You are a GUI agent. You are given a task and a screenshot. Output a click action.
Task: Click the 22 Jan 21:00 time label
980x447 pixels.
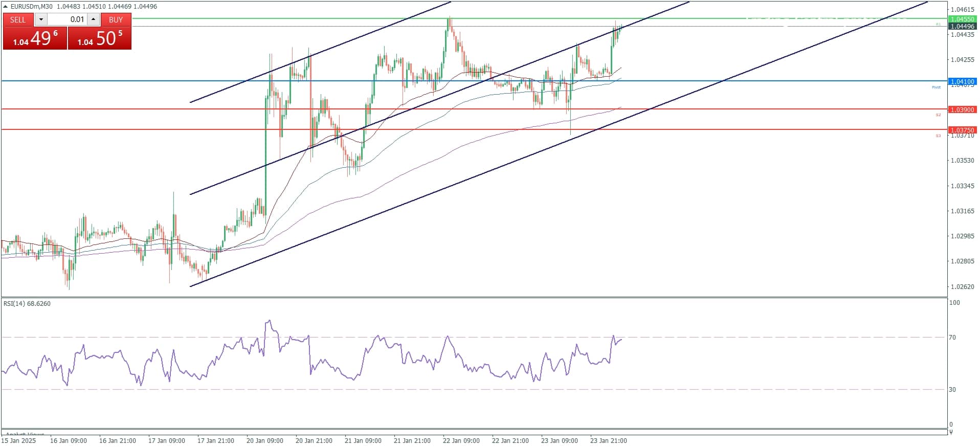click(510, 441)
